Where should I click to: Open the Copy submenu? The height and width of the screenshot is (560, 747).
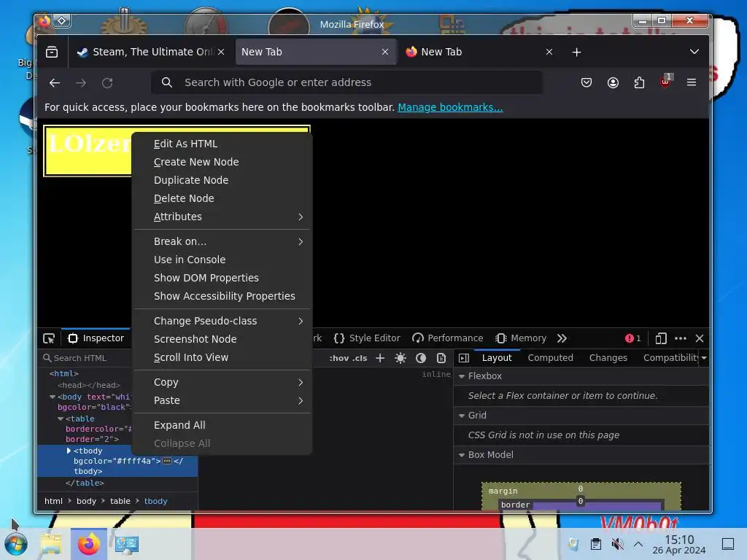[222, 382]
